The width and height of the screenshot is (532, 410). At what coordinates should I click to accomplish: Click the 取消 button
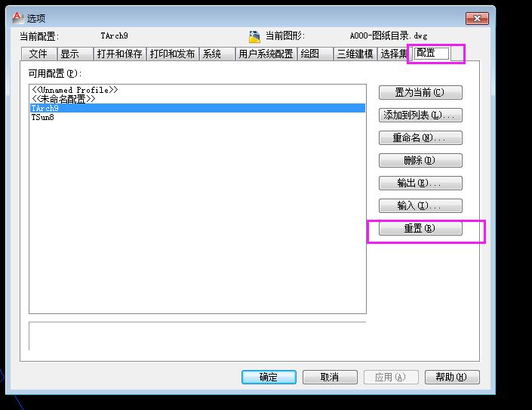[x=330, y=377]
